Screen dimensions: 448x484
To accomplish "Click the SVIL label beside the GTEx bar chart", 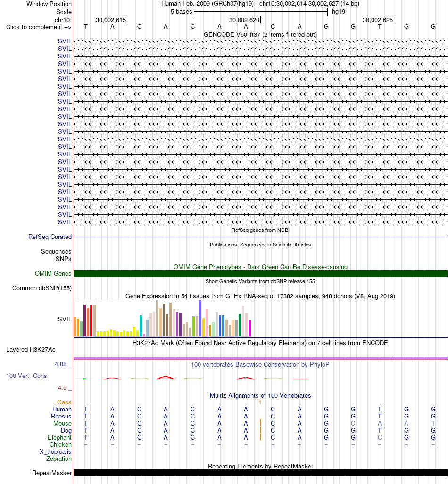I will (x=65, y=319).
